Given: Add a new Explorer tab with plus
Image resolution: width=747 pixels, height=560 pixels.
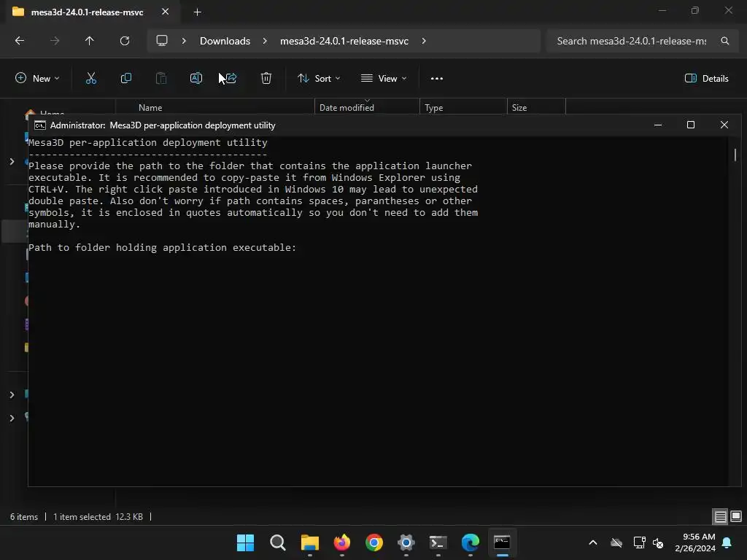Looking at the screenshot, I should 197,12.
